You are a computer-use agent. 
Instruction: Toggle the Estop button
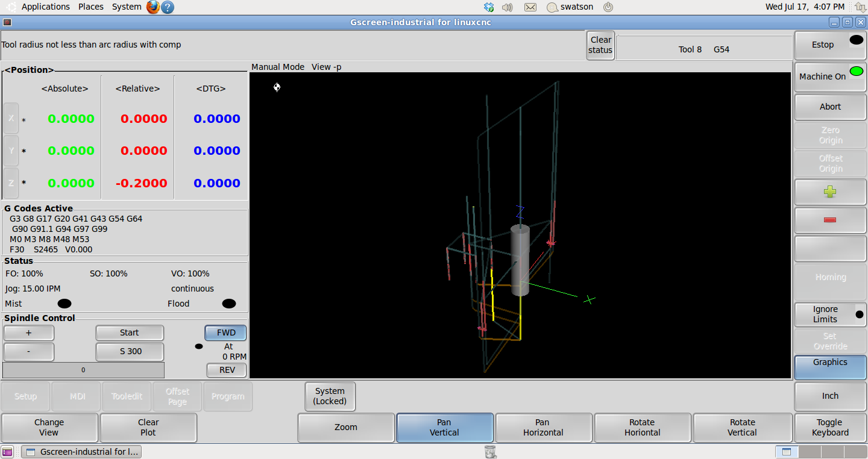[x=830, y=45]
